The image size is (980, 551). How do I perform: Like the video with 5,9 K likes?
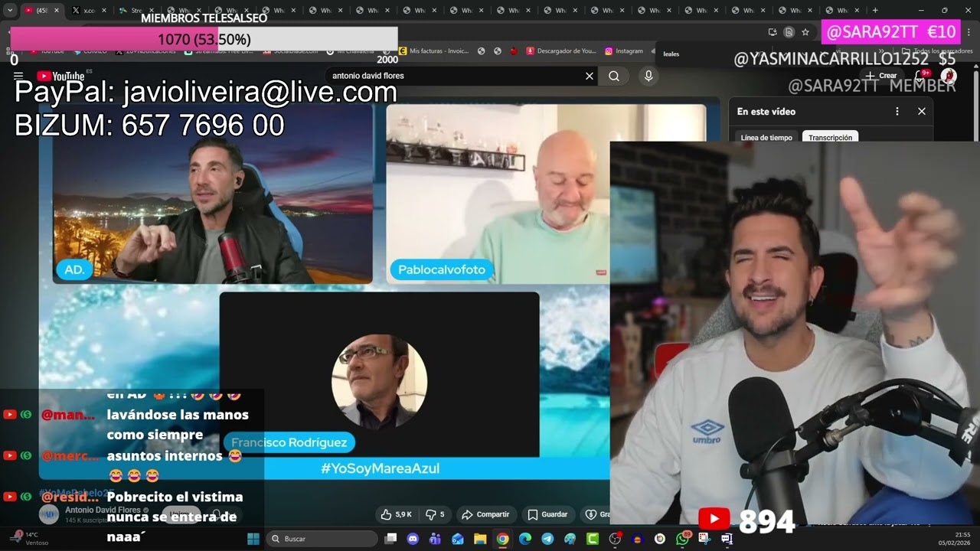[x=397, y=514]
